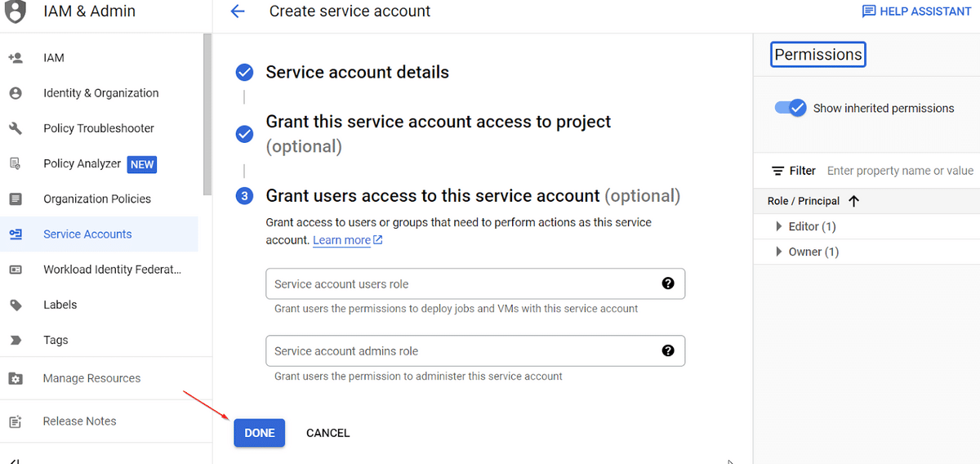Click the Filter lines icon
This screenshot has height=464, width=980.
pos(777,171)
